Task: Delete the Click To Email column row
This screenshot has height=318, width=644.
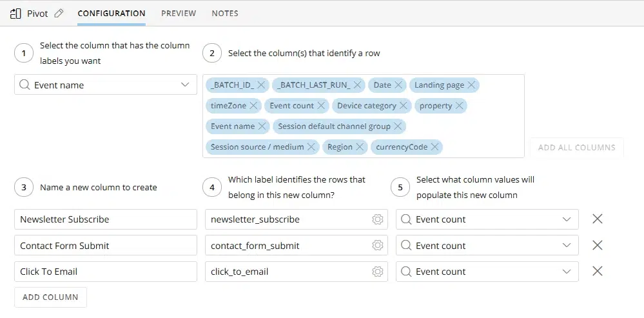Action: [597, 271]
